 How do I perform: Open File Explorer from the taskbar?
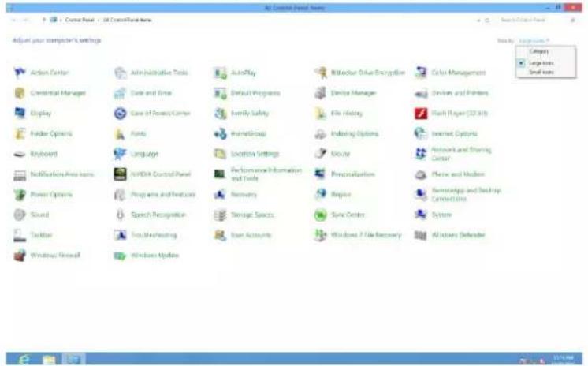pyautogui.click(x=49, y=359)
